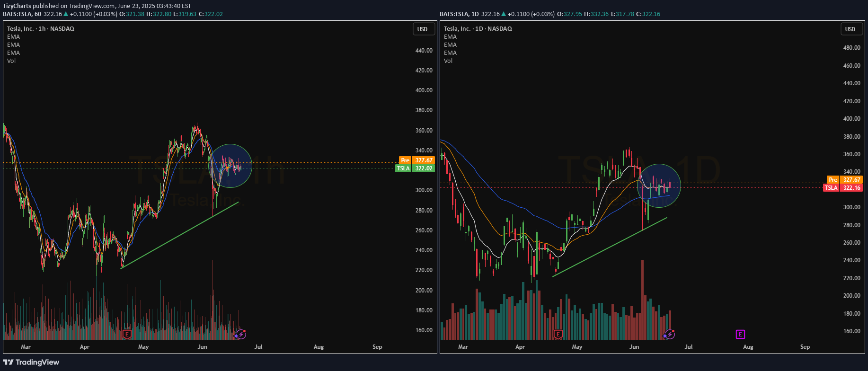Click the Mar label on 1h chart time axis

26,347
